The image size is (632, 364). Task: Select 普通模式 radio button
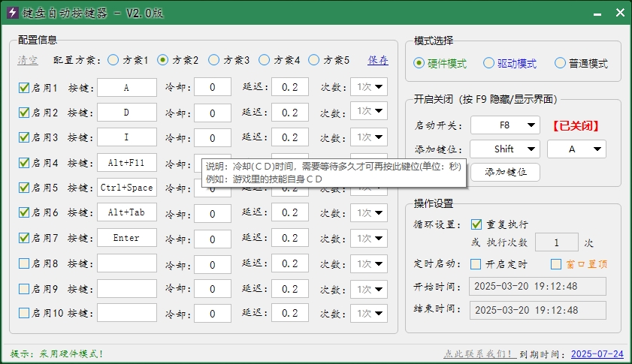tap(560, 64)
